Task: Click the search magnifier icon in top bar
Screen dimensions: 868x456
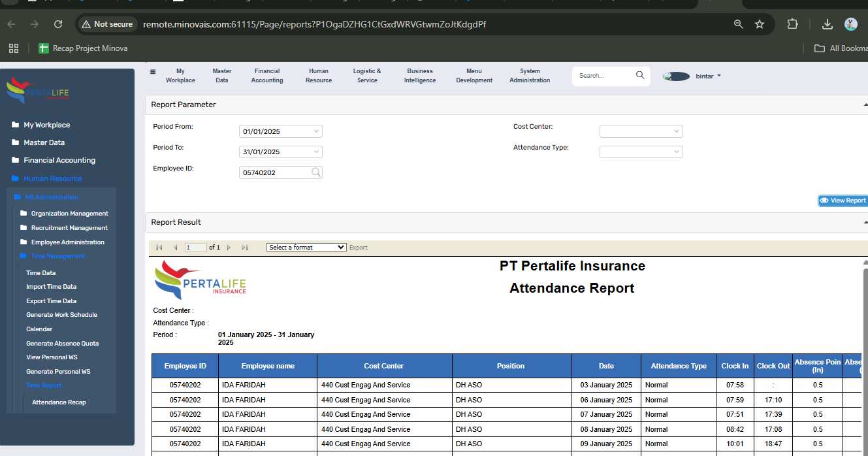Action: [640, 76]
